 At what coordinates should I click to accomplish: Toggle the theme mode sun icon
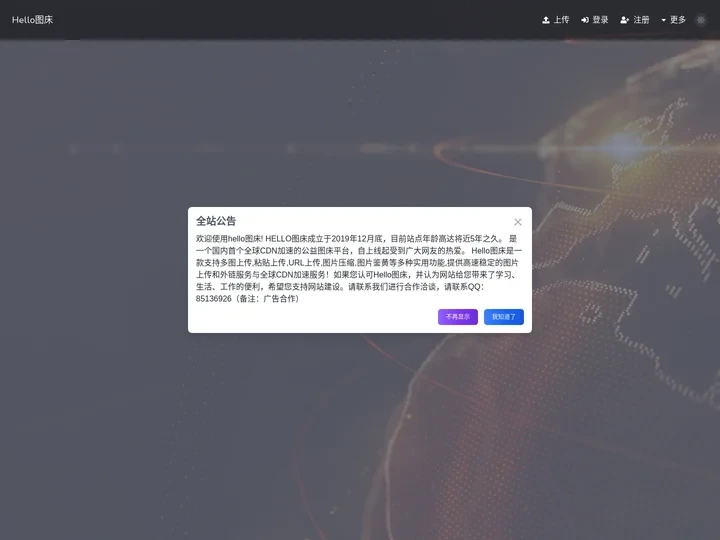click(701, 20)
